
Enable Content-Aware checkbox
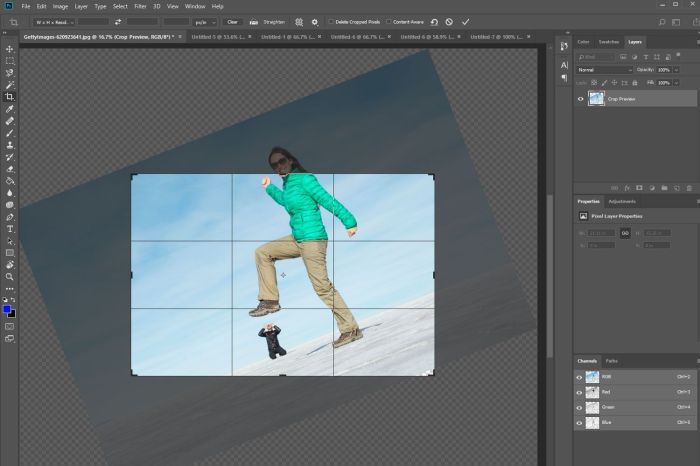click(388, 22)
